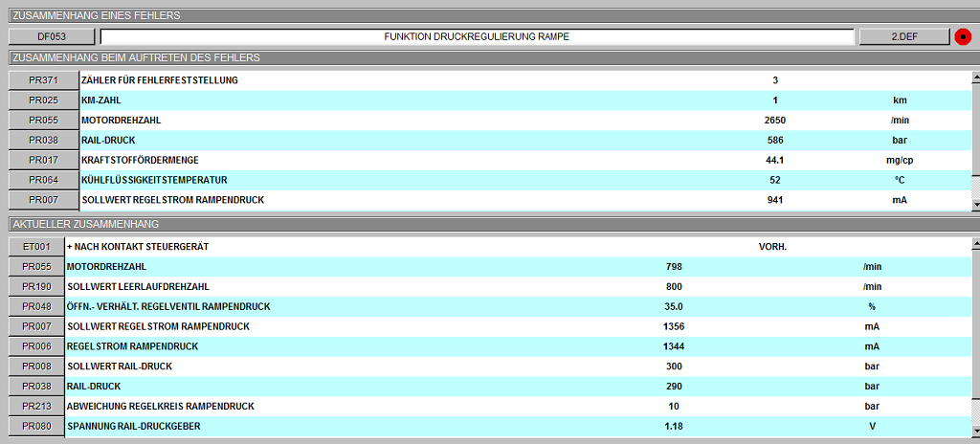The image size is (980, 444).
Task: Select PR025 KM-Zahl parameter button
Action: click(43, 100)
